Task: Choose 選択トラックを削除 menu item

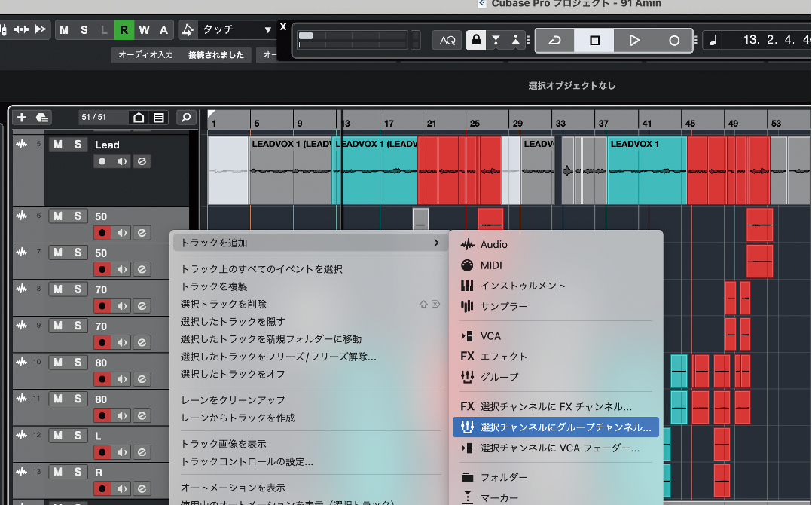Action: click(x=310, y=304)
